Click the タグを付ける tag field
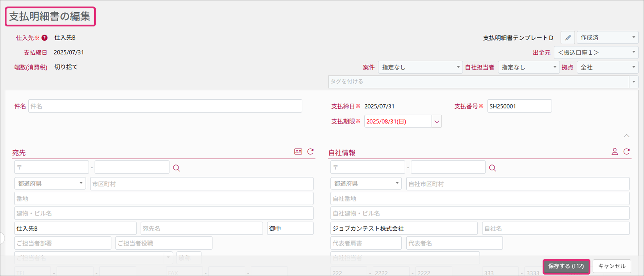 point(478,82)
